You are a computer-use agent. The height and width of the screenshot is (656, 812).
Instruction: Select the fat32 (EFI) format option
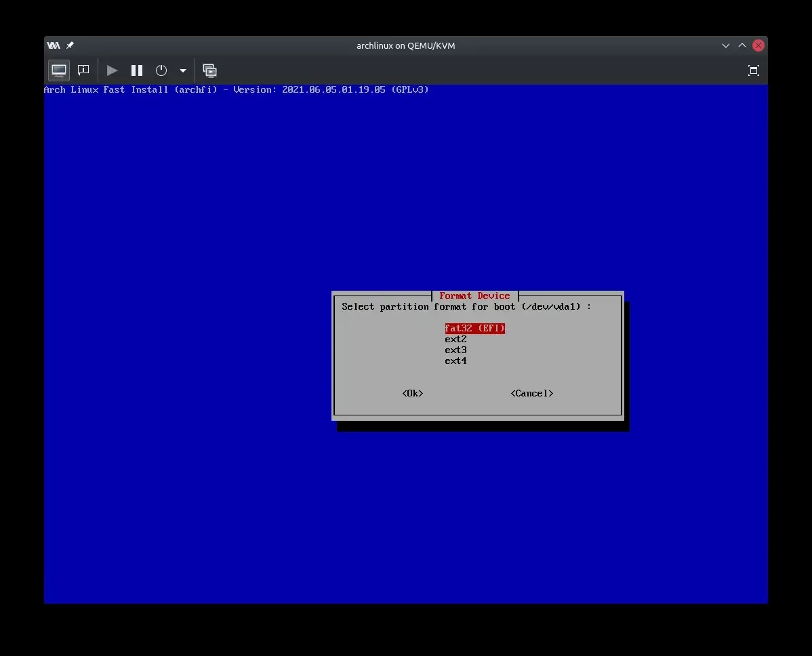click(x=474, y=329)
